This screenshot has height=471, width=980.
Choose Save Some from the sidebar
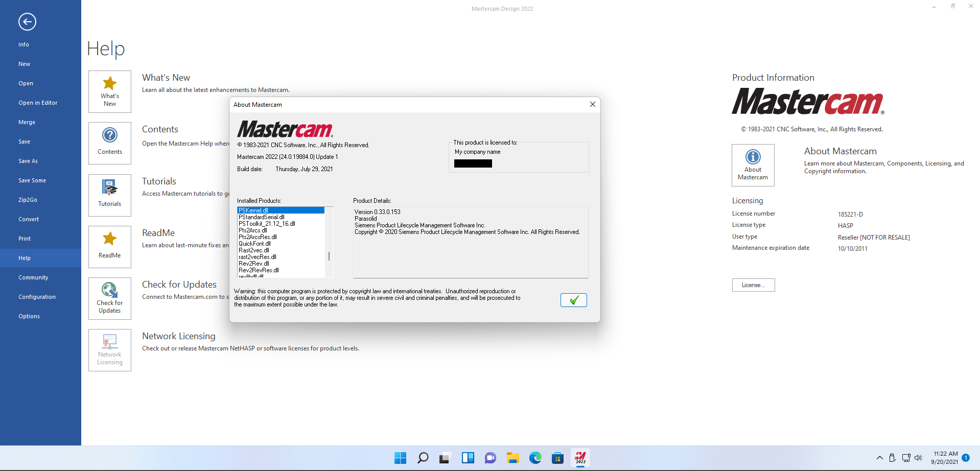40,180
